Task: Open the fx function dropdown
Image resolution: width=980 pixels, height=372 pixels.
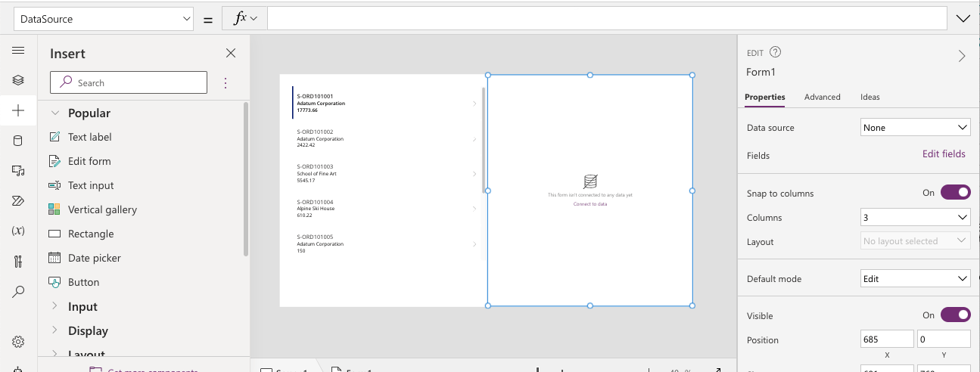Action: (x=244, y=18)
